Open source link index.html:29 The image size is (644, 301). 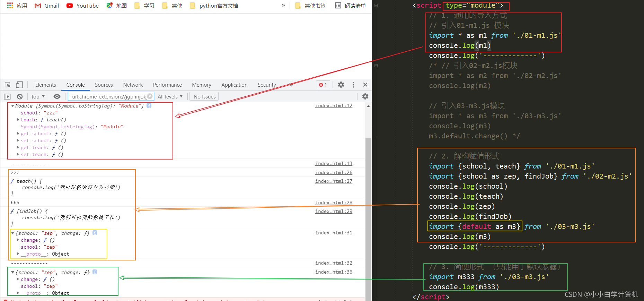(334, 211)
